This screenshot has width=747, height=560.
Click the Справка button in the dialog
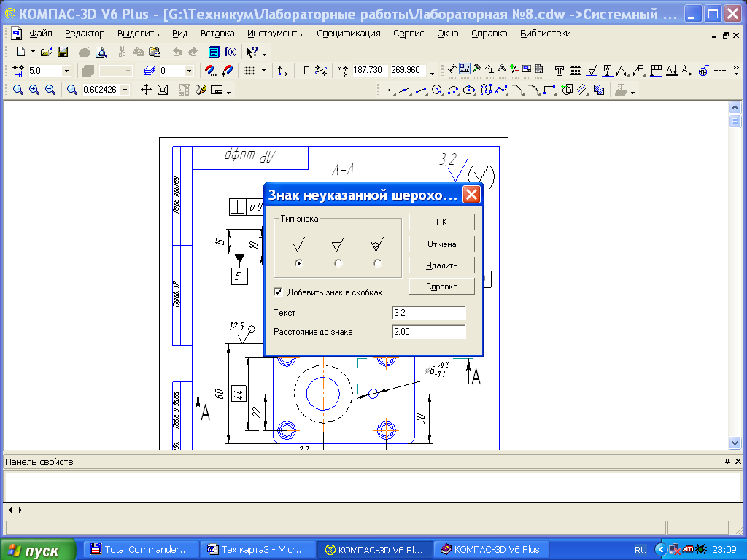441,286
